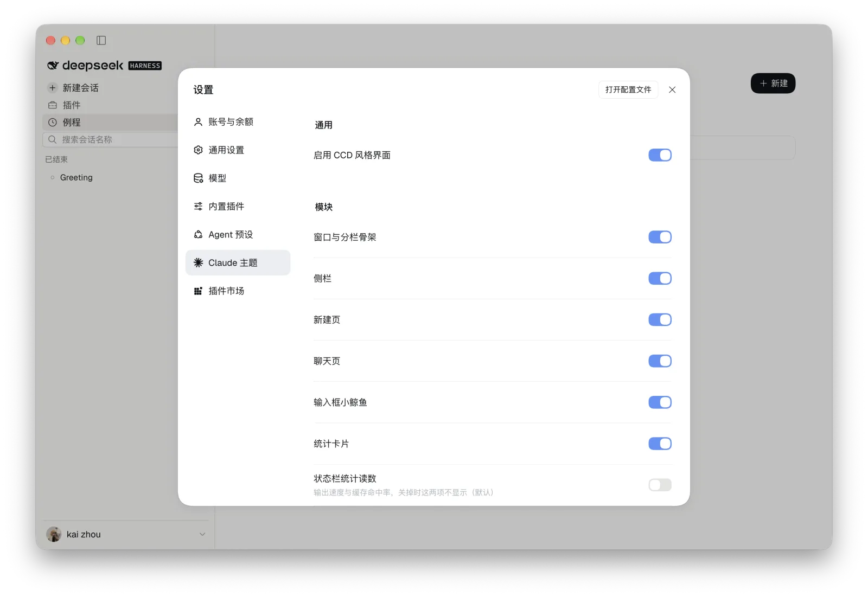Switch to 通用设置 tab
This screenshot has height=597, width=868.
pos(238,150)
